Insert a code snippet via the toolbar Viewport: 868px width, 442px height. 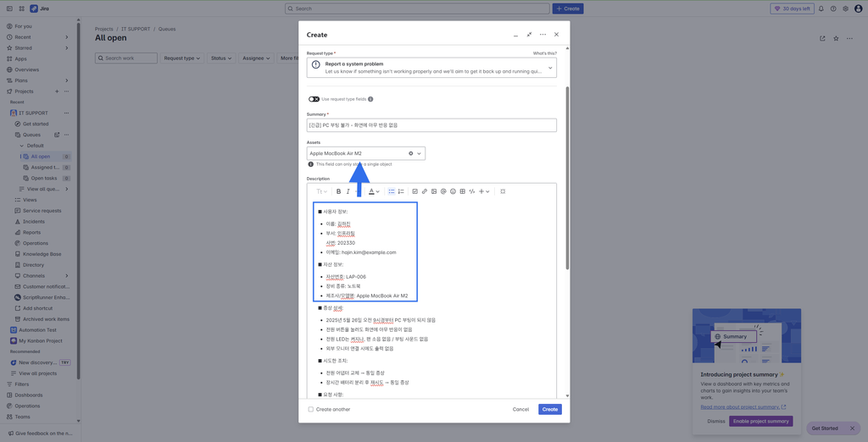pos(471,191)
